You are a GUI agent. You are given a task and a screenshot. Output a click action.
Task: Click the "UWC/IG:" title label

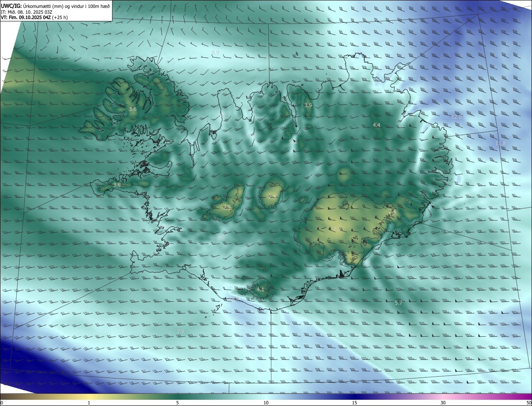[x=11, y=6]
